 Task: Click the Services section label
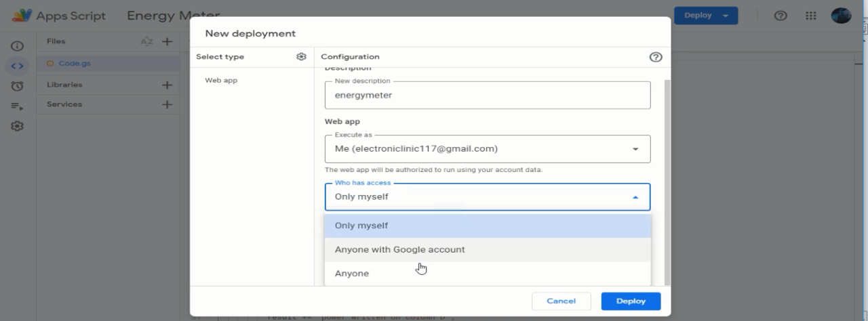point(64,105)
